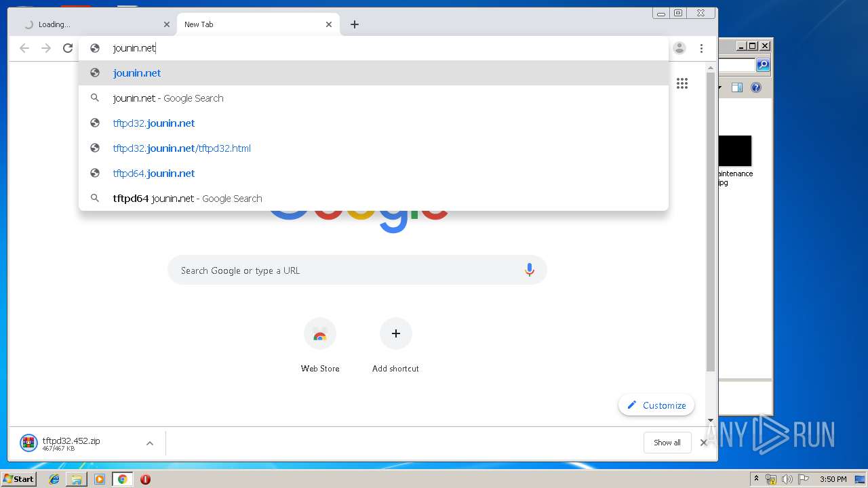868x488 pixels.
Task: Expand the tftpd32.452.zip download options arrow
Action: tap(150, 443)
